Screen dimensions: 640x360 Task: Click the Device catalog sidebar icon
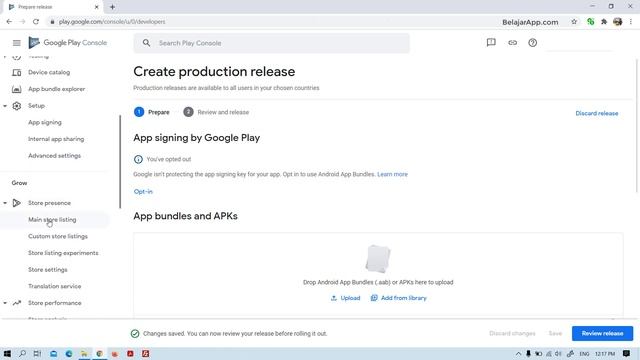click(16, 73)
